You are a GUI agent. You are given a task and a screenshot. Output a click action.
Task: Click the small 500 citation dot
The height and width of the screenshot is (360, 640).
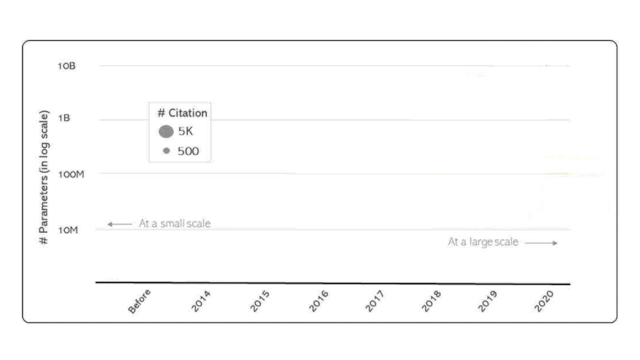pos(167,151)
